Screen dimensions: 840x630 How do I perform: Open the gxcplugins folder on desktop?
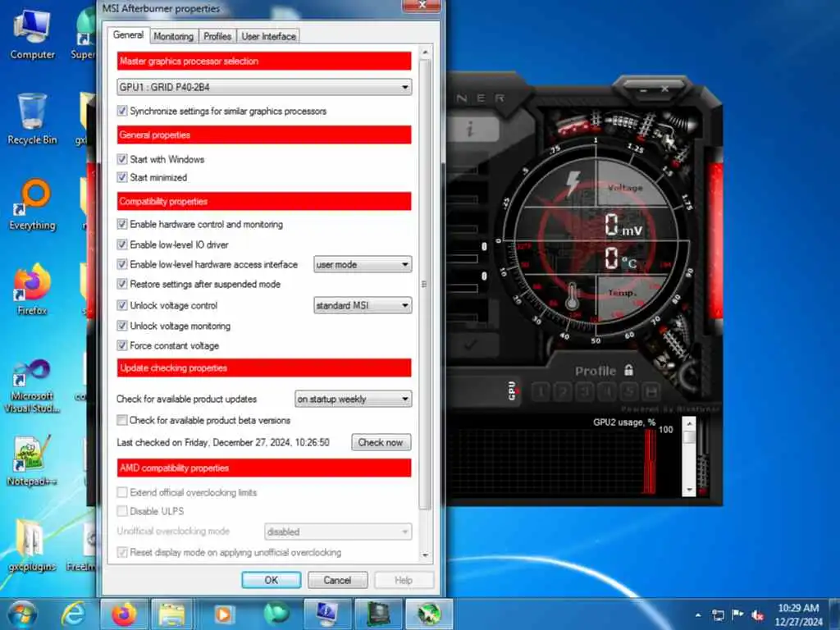click(x=32, y=546)
